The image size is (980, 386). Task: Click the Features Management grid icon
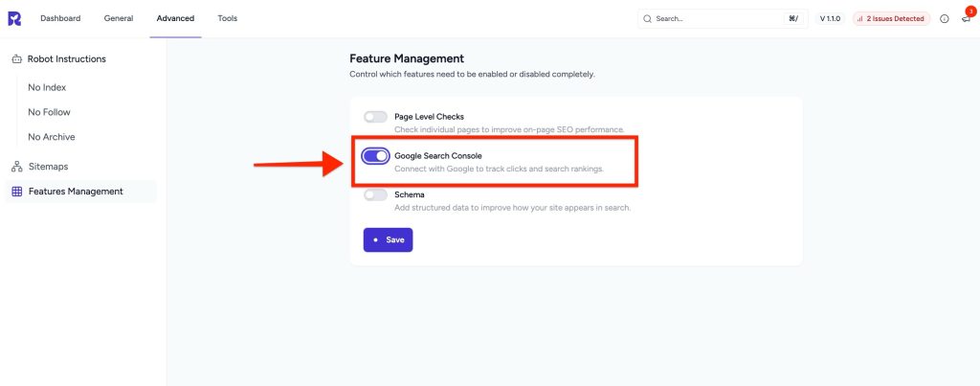pyautogui.click(x=17, y=192)
